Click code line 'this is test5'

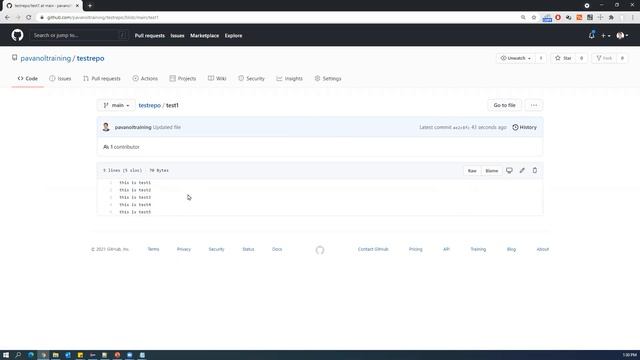pyautogui.click(x=135, y=212)
